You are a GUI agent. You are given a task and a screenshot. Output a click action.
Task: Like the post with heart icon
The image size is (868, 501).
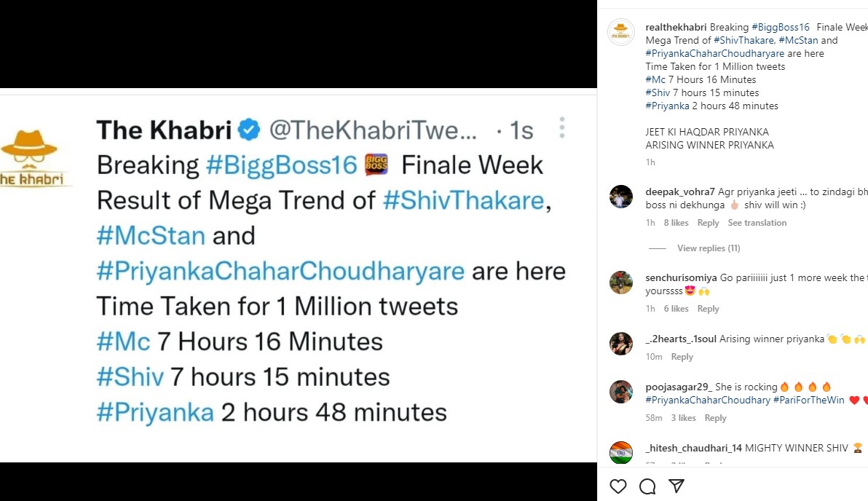tap(618, 486)
